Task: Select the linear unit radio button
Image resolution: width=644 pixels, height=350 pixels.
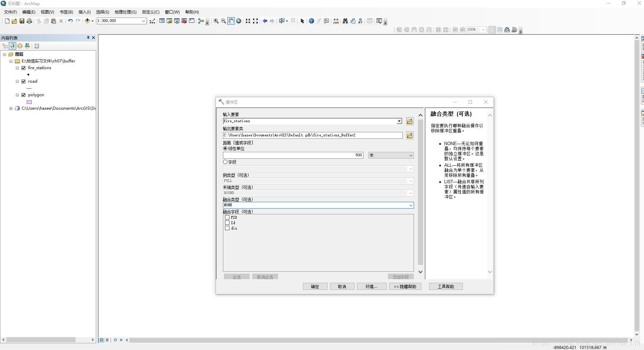Action: coord(225,149)
